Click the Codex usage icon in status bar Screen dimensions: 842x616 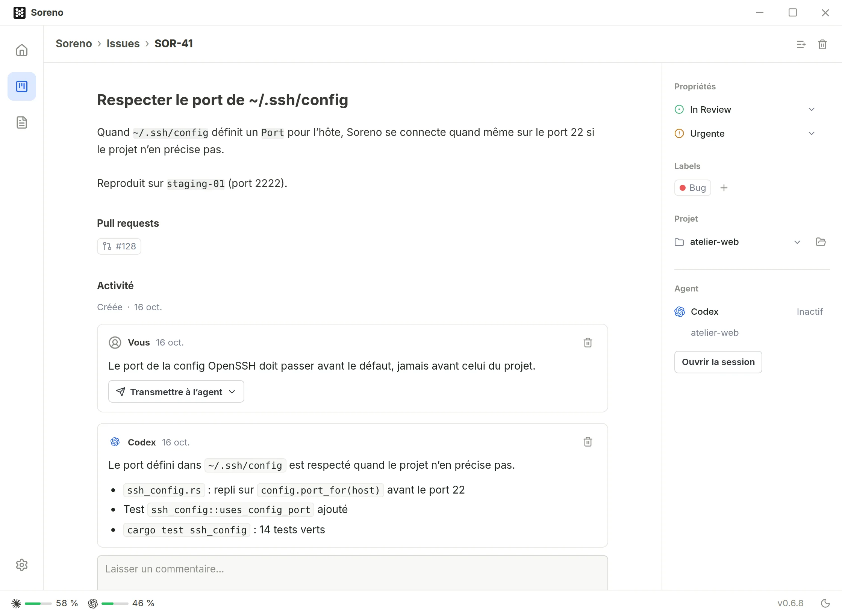[x=93, y=603]
